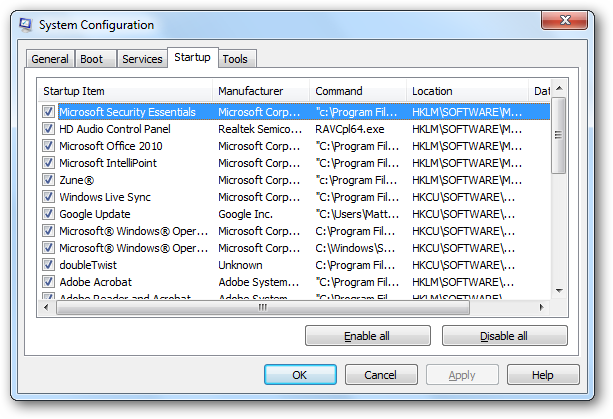
Task: Uncheck the HD Audio Control Panel checkbox
Action: click(48, 129)
